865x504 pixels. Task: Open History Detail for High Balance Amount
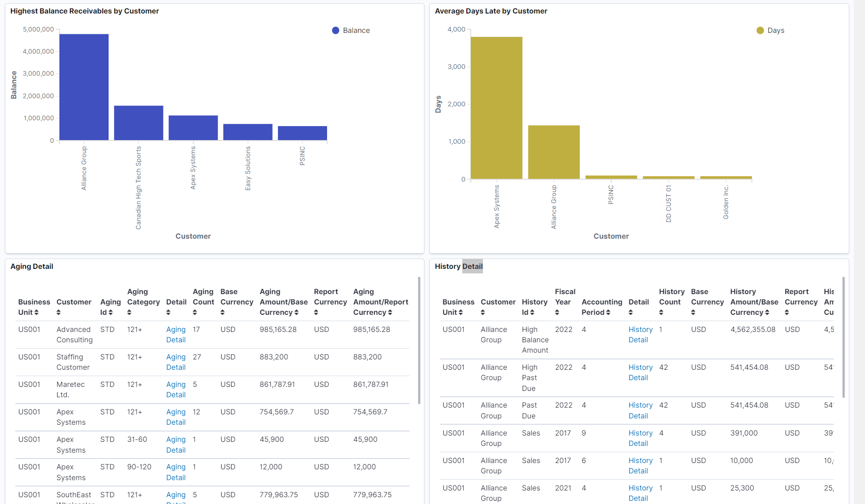[x=640, y=334]
